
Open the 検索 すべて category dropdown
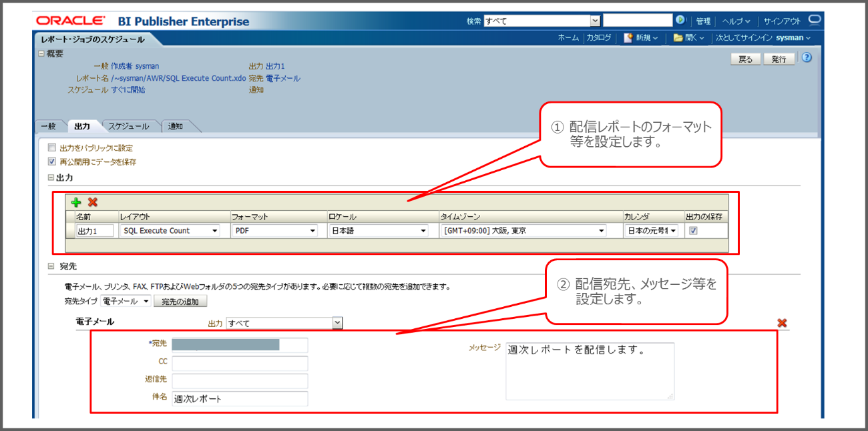tap(541, 21)
